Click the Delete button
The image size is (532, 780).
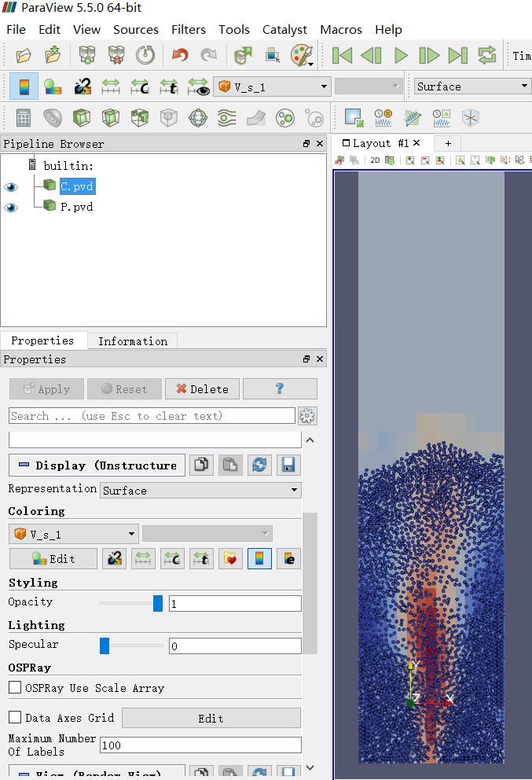coord(203,389)
